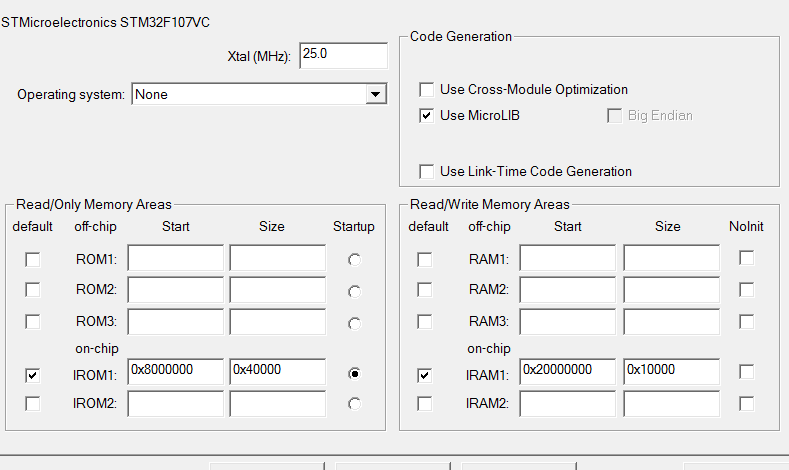Click the ROM3 Start address field
789x470 pixels.
pyautogui.click(x=176, y=321)
